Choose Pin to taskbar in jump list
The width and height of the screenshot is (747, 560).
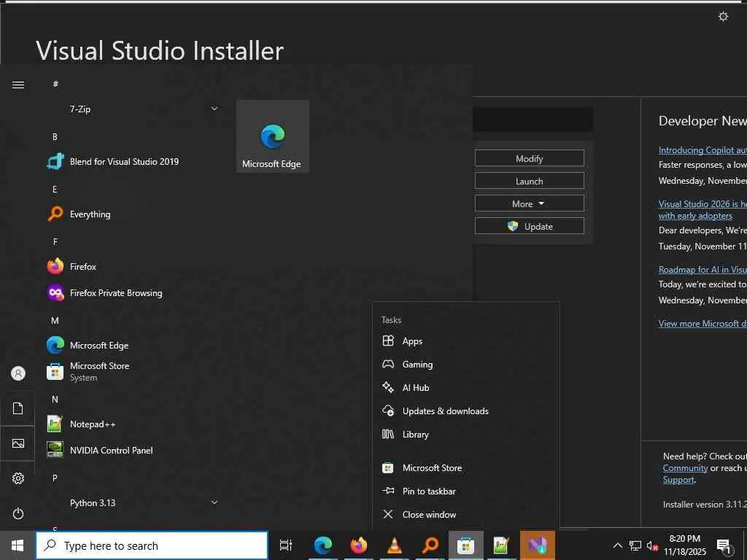click(465, 491)
